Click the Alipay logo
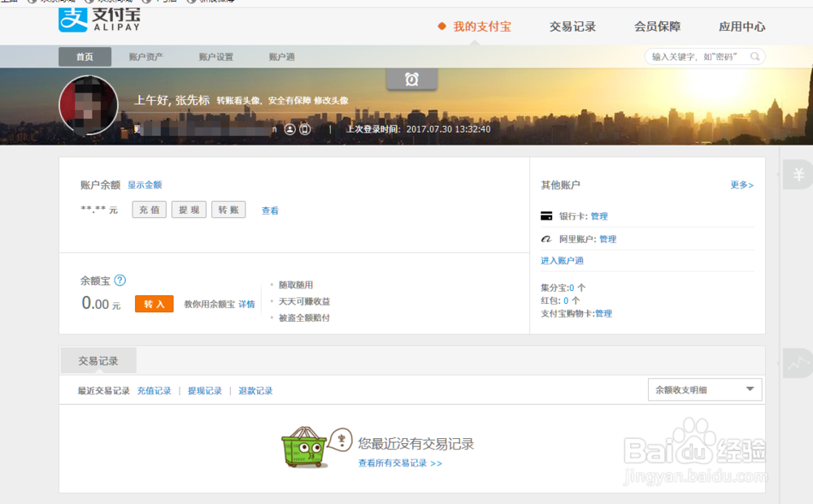 96,21
